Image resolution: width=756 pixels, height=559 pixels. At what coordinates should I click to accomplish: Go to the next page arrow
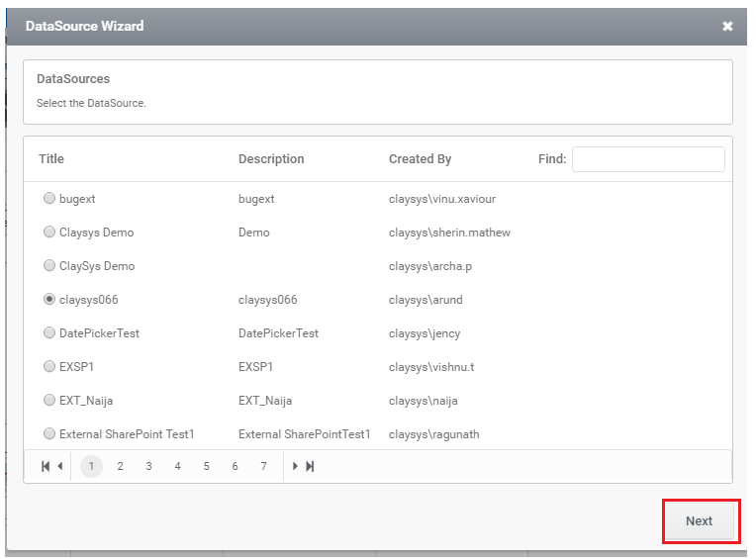point(295,466)
